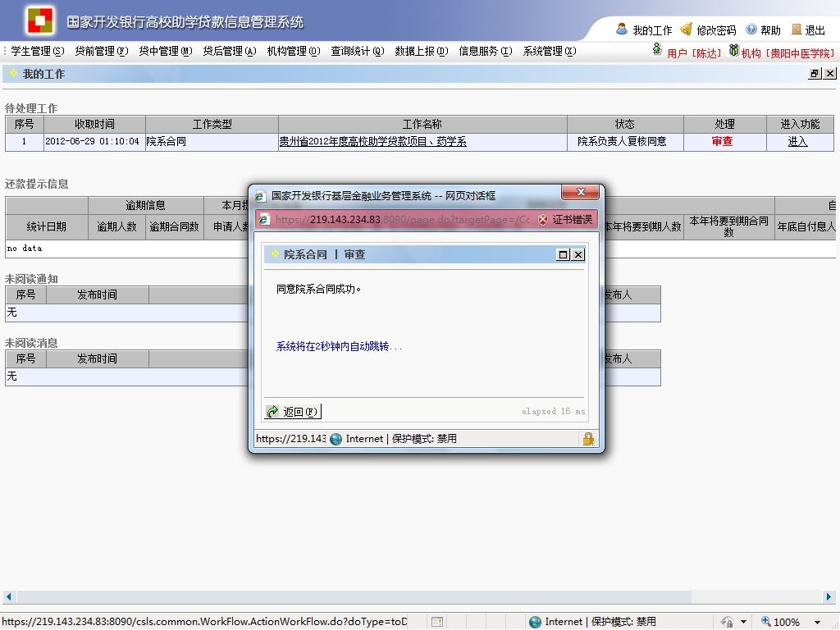Select the 2012-06-29 01:10:04 time cell
Image resolution: width=840 pixels, height=630 pixels.
[x=94, y=141]
